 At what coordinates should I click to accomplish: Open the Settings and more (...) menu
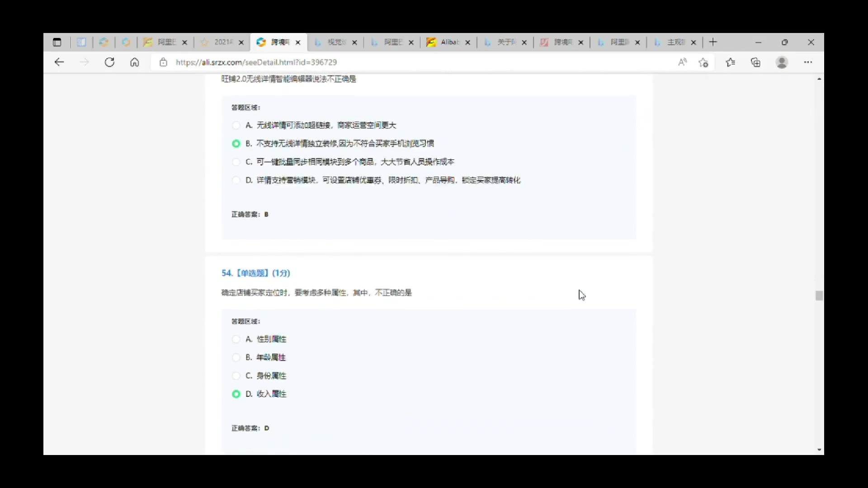[808, 62]
